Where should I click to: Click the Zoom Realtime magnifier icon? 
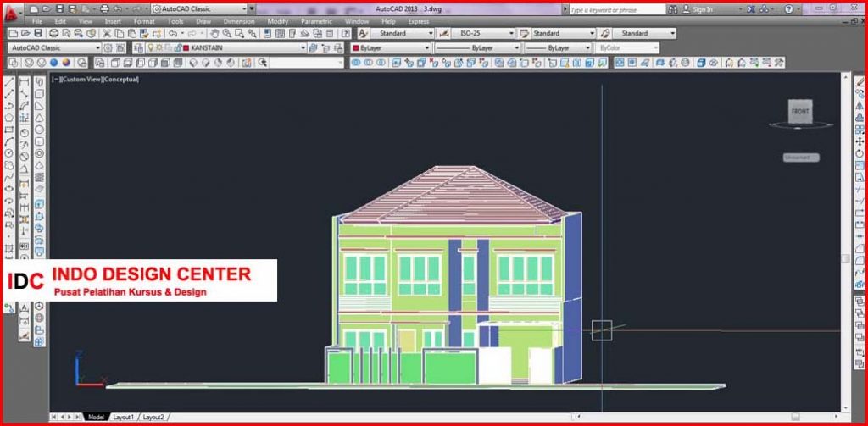[227, 33]
